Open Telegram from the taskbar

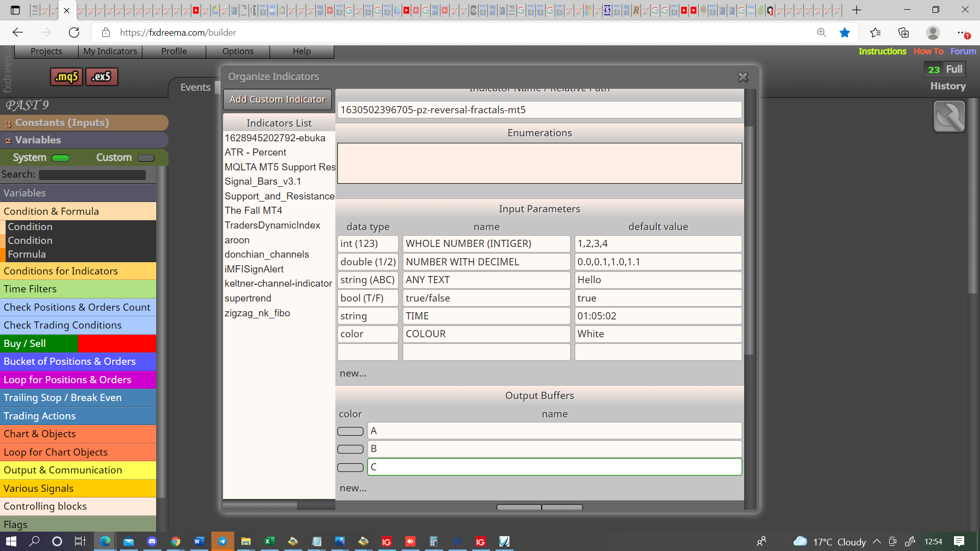(x=223, y=541)
